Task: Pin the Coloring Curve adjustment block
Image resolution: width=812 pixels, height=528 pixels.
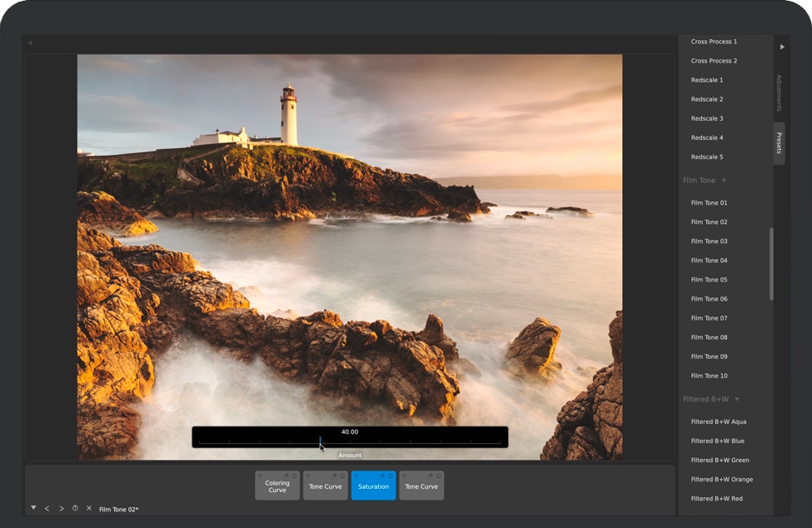Action: 287,476
